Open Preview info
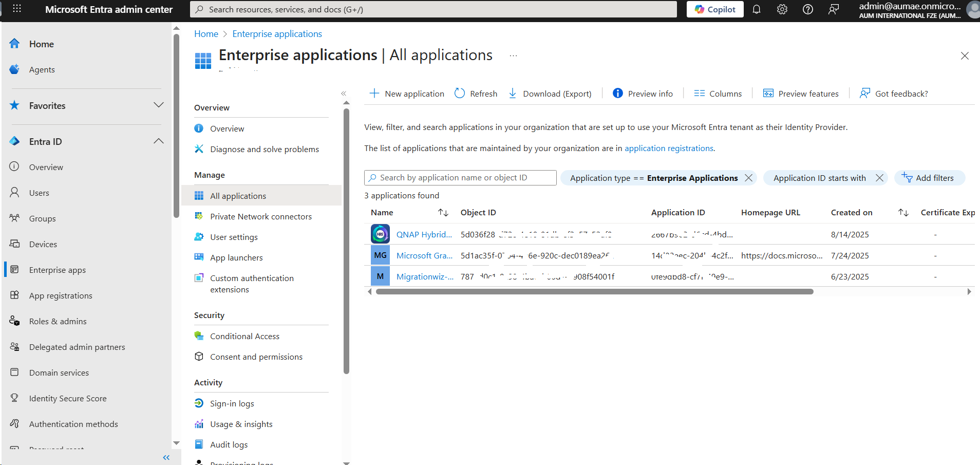Screen dimensions: 980x465 (643, 94)
